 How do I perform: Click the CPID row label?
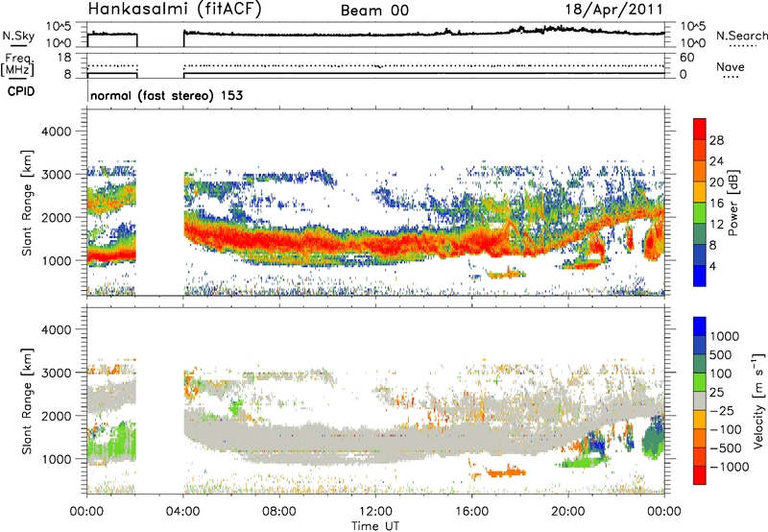[21, 91]
